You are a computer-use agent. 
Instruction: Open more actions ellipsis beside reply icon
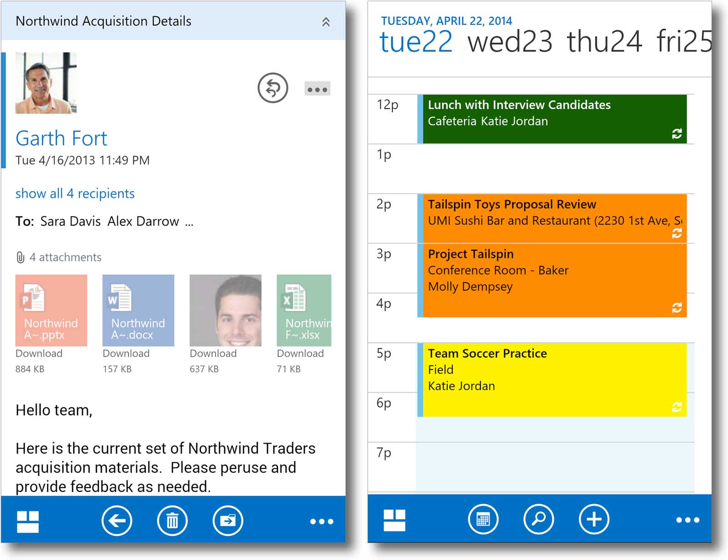tap(317, 89)
